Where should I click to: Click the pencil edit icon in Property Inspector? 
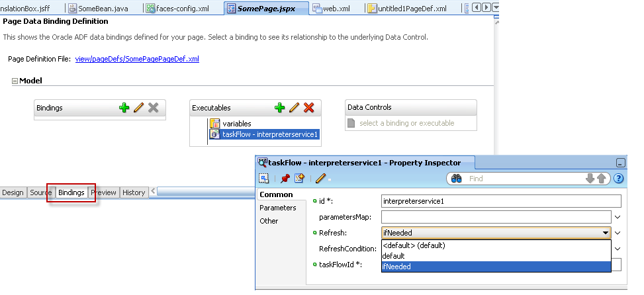click(x=321, y=179)
